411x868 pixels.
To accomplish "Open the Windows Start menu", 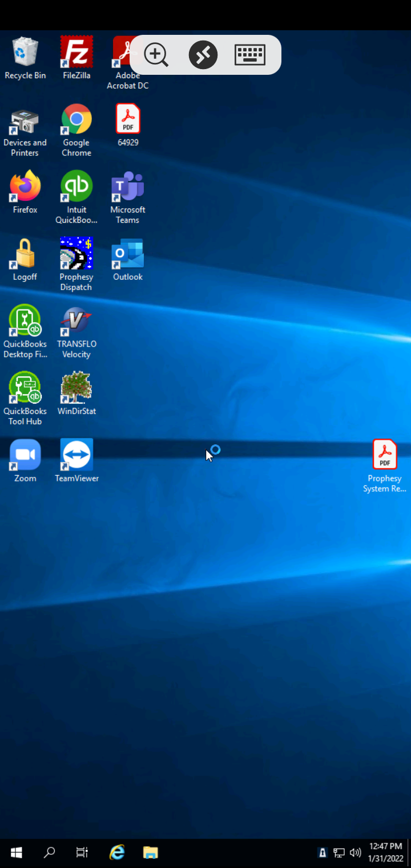I will tap(17, 853).
